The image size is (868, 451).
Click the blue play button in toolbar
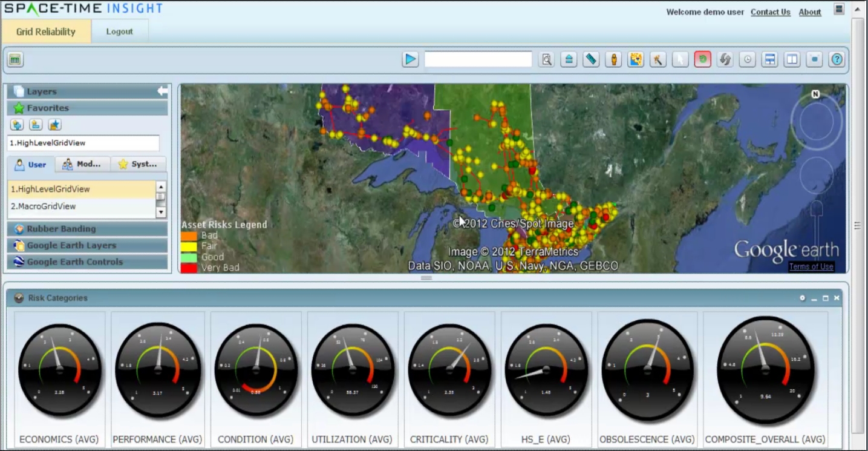(410, 59)
